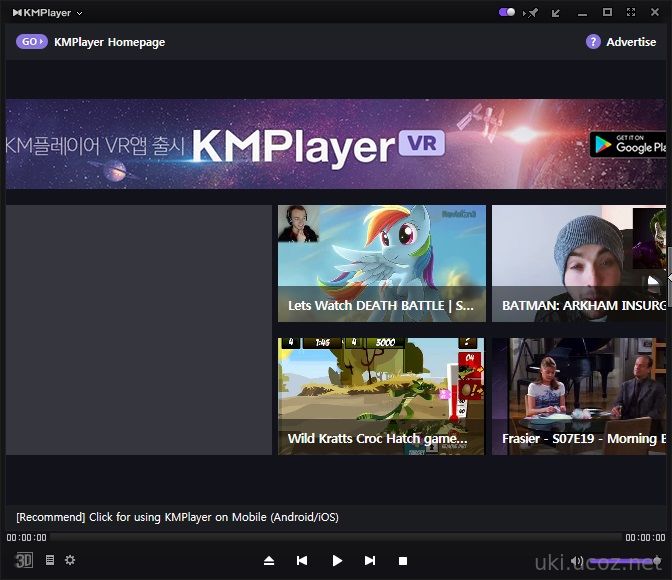Stop playback with the Stop button
This screenshot has width=672, height=580.
(403, 561)
